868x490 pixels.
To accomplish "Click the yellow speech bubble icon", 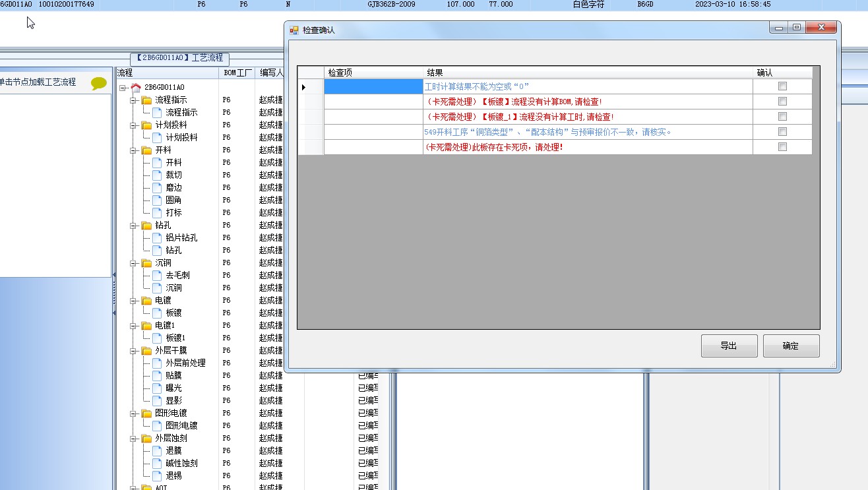I will 99,83.
